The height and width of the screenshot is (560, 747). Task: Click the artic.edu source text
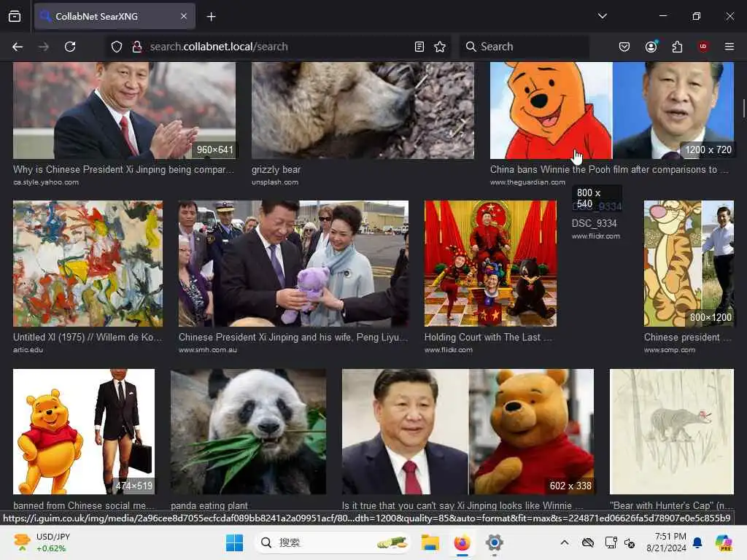click(28, 350)
